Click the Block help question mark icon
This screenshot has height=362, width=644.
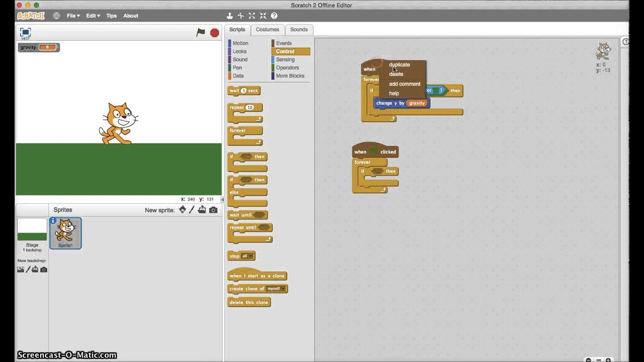click(x=274, y=16)
